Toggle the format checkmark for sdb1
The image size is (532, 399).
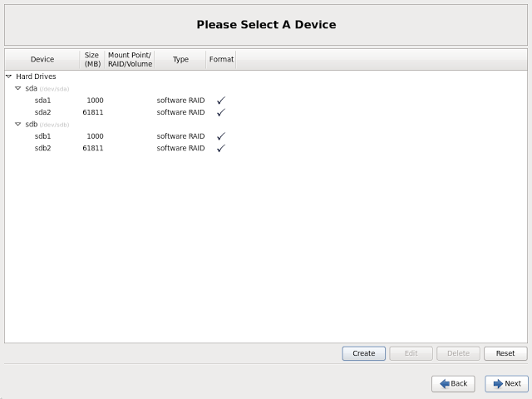221,136
